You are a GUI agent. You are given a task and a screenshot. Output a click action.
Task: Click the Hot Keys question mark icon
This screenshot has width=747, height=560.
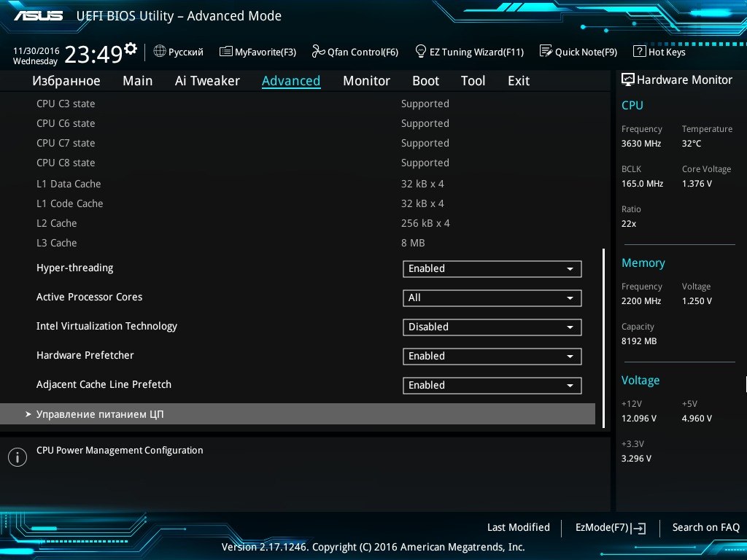639,52
